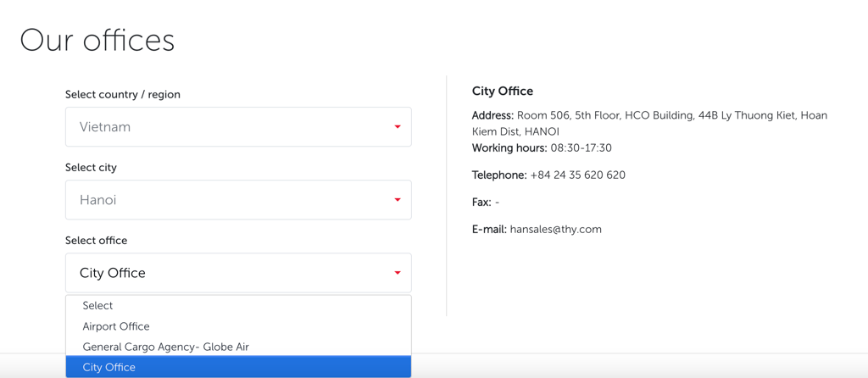The height and width of the screenshot is (378, 868).
Task: Click the Our offices page heading
Action: pos(97,40)
